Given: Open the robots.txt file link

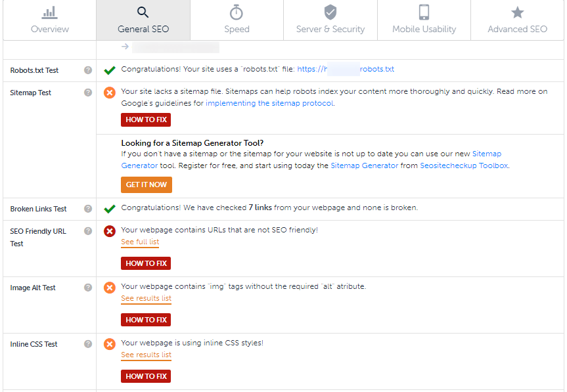Looking at the screenshot, I should coord(346,69).
